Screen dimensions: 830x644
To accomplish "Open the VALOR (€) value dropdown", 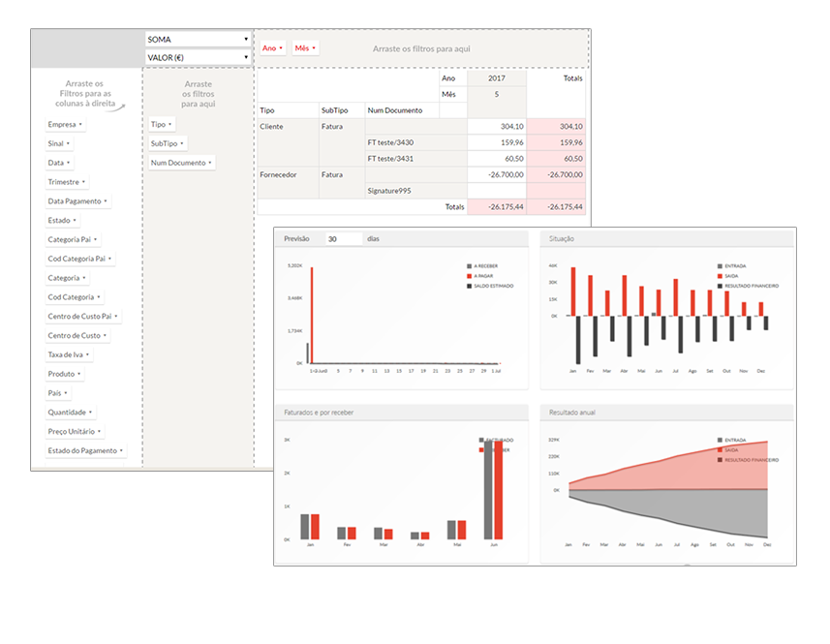I will pos(198,57).
